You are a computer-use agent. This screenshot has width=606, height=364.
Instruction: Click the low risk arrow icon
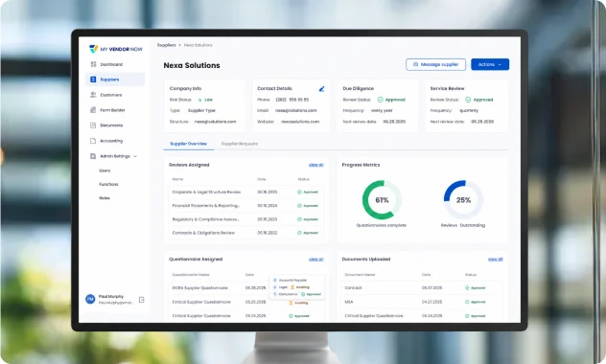[x=199, y=100]
